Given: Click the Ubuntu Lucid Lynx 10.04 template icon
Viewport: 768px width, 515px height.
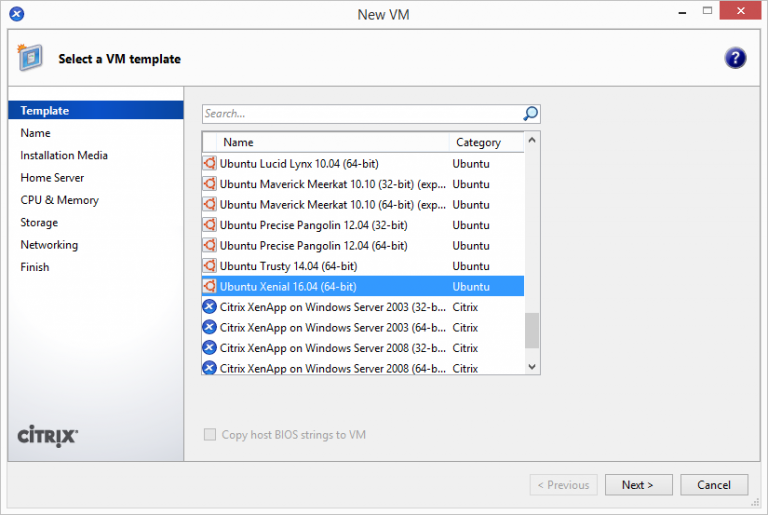Looking at the screenshot, I should pos(210,163).
